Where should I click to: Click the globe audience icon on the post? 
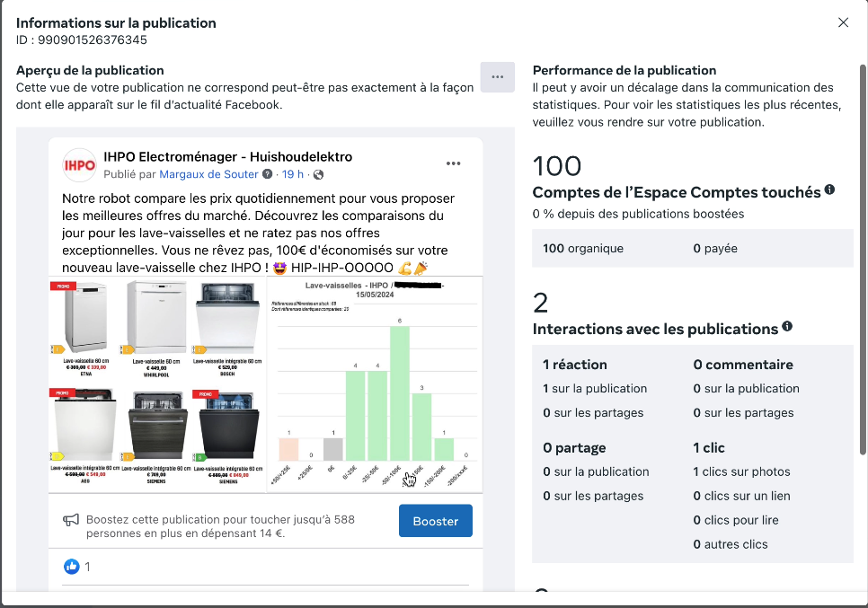click(318, 175)
